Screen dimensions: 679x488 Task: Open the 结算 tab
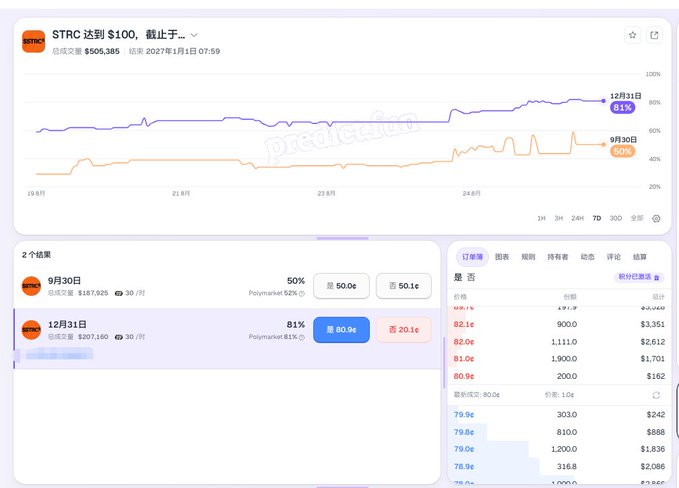(x=640, y=257)
